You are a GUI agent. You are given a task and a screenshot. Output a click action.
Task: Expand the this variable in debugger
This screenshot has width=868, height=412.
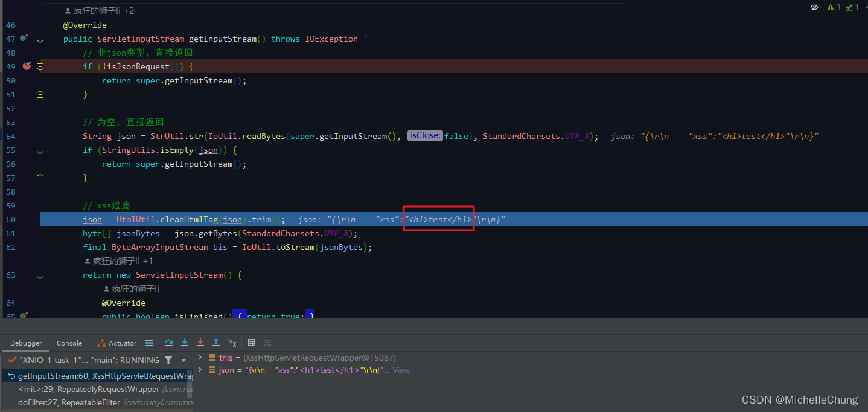point(200,358)
